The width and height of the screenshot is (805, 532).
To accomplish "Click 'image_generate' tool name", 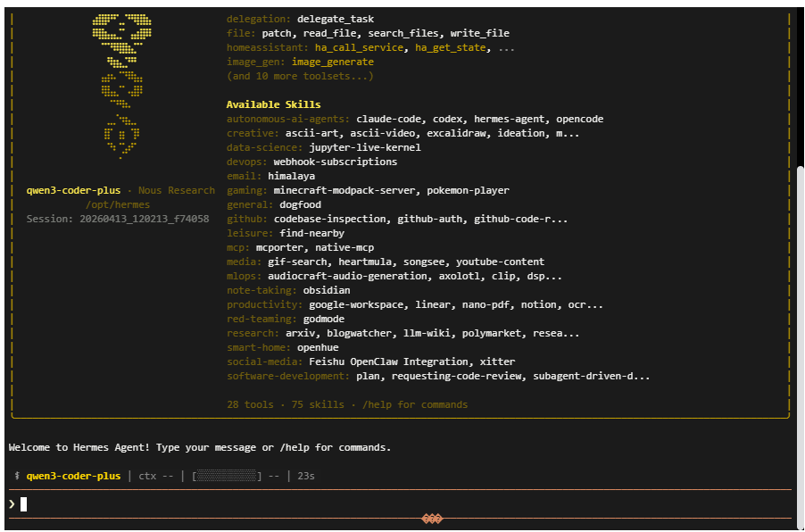I will [333, 62].
